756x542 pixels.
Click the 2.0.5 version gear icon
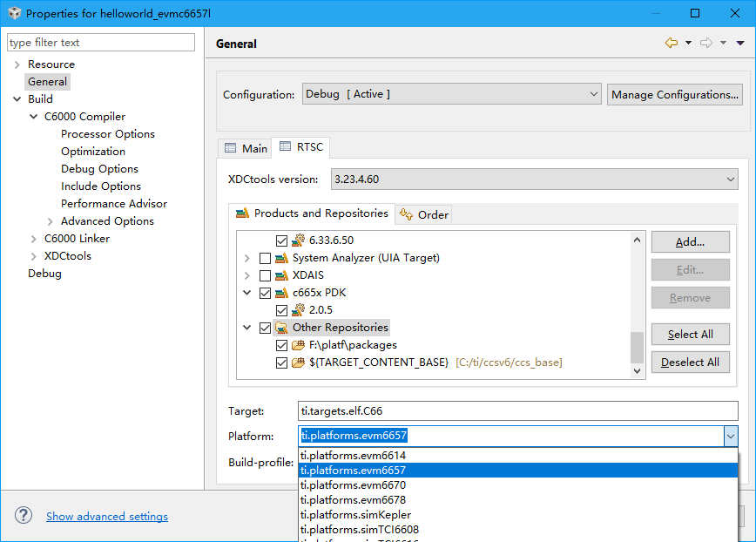[299, 310]
